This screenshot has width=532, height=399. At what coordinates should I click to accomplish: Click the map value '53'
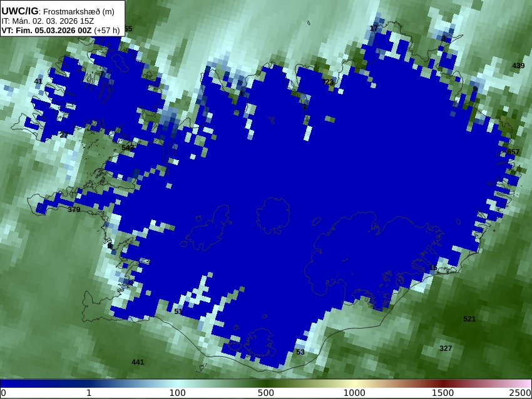click(x=300, y=352)
